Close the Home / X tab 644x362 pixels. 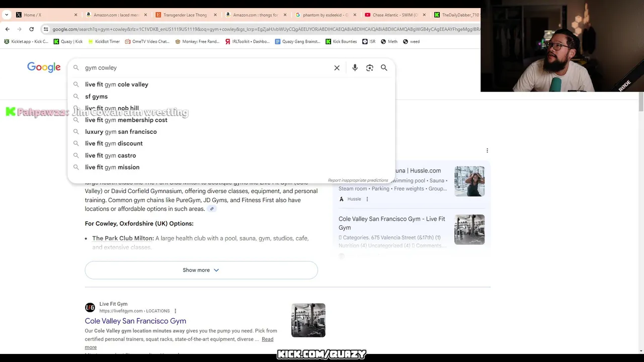pos(76,15)
